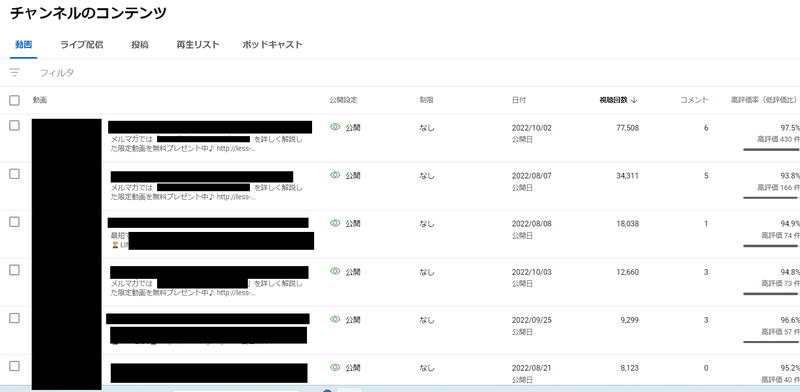Screen dimensions: 800x392
Task: Click the 公開 label in the 2022/08/08 row
Action: [353, 224]
